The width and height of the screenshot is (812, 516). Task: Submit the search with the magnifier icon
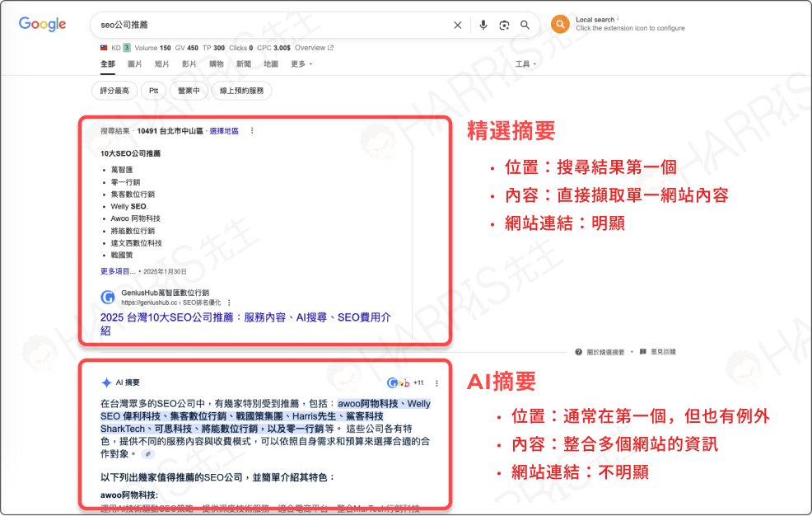525,25
